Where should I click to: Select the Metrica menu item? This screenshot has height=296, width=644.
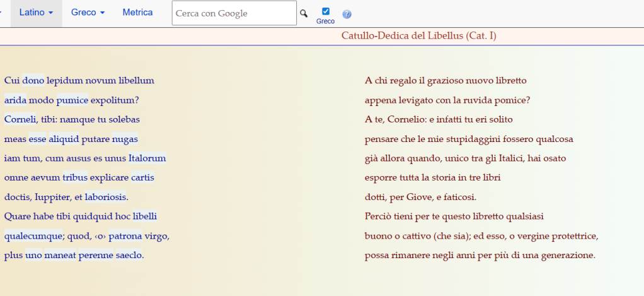(x=137, y=13)
